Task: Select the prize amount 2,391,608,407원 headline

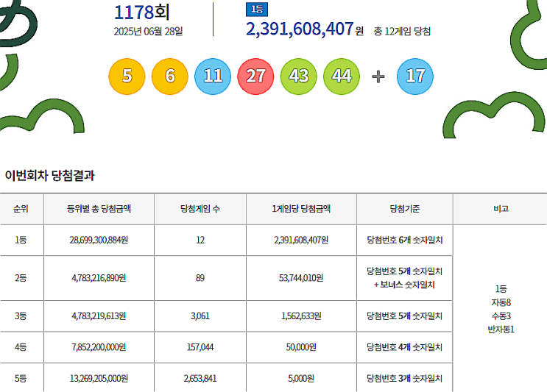Action: click(305, 29)
